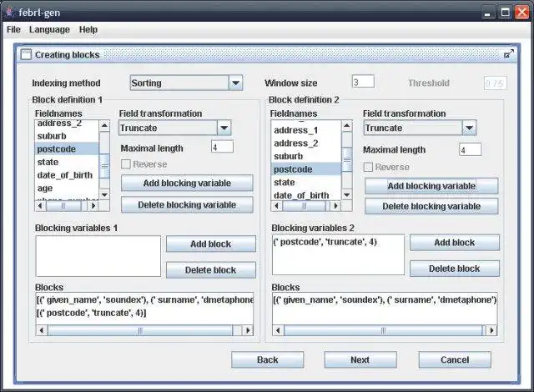Select date_of_birth in Block definition 2 Fieldnames
This screenshot has width=534, height=392.
tap(306, 195)
